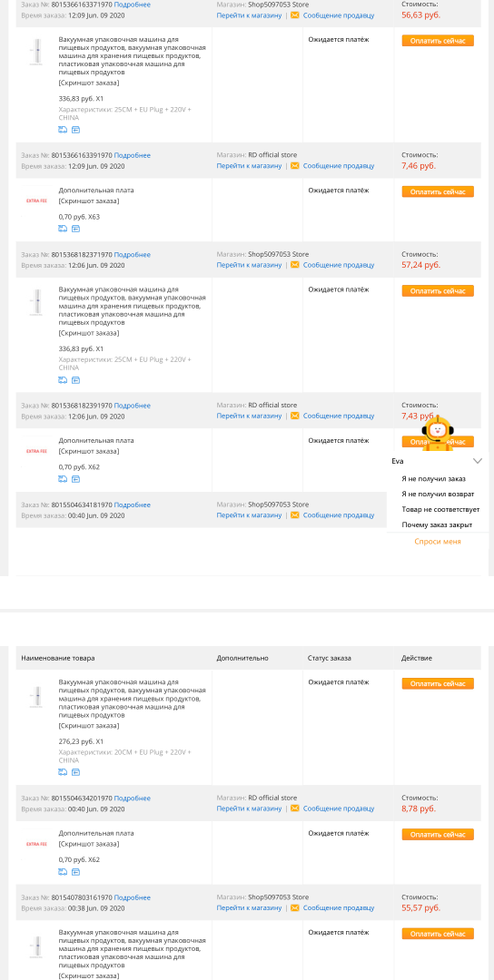Click the Eva robot assistant mascot
Viewport: 494px width, 980px height.
pyautogui.click(x=439, y=433)
